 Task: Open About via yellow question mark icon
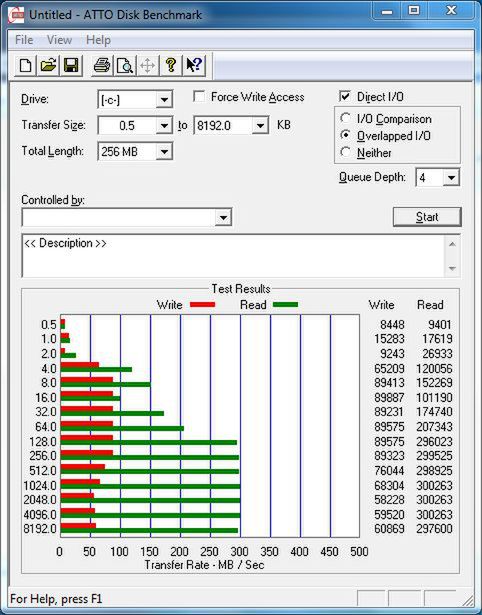coord(170,65)
